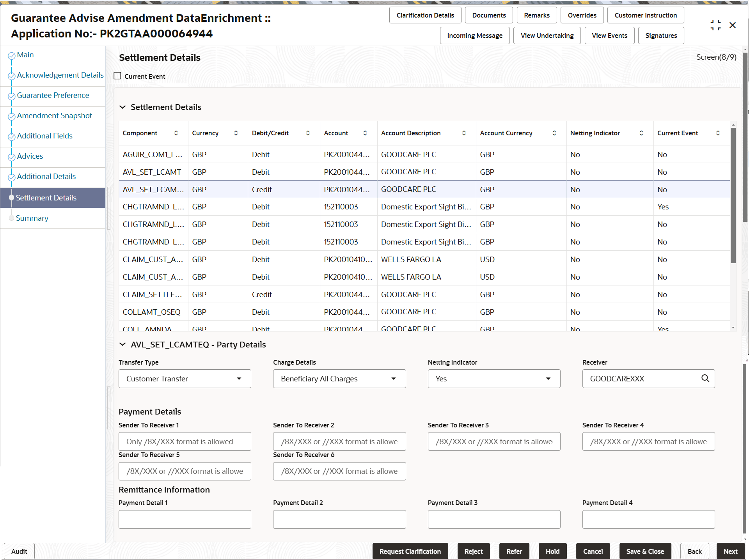Open the Receiver lookup via search icon

coord(705,378)
